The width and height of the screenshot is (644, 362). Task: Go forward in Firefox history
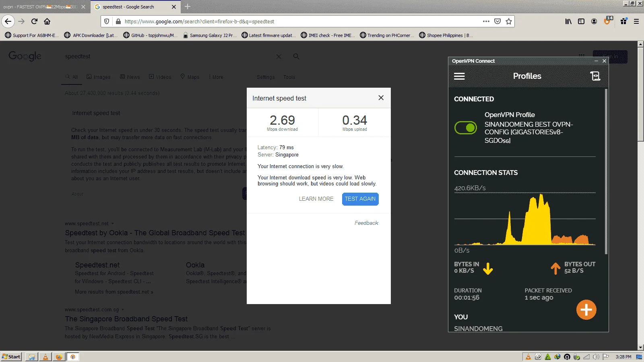[22, 21]
